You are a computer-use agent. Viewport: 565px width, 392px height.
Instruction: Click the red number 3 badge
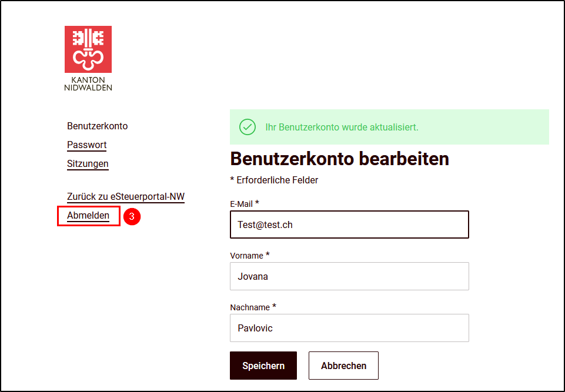point(132,216)
